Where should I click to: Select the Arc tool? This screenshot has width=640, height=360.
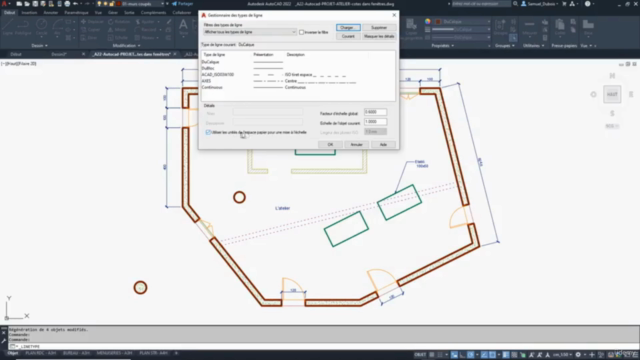coord(57,27)
